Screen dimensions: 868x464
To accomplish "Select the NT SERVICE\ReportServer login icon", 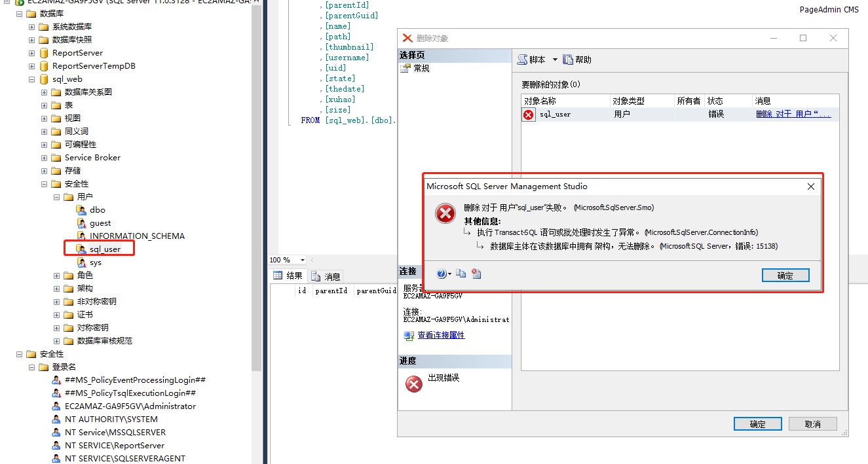I will click(x=56, y=446).
